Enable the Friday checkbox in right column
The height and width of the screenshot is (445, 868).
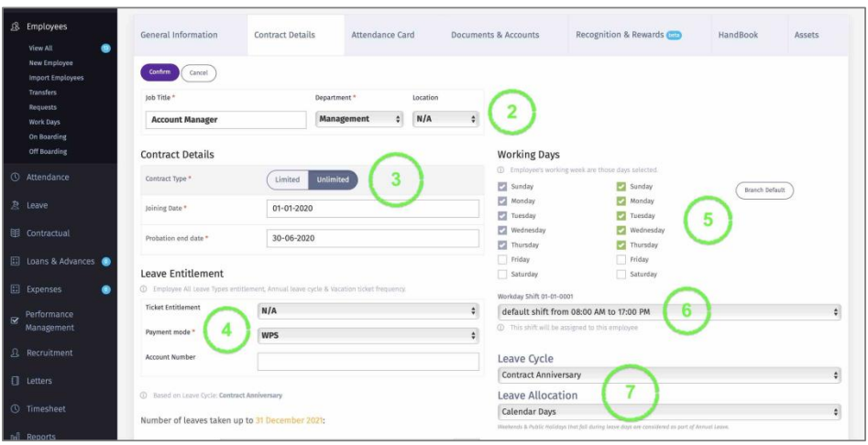(622, 259)
